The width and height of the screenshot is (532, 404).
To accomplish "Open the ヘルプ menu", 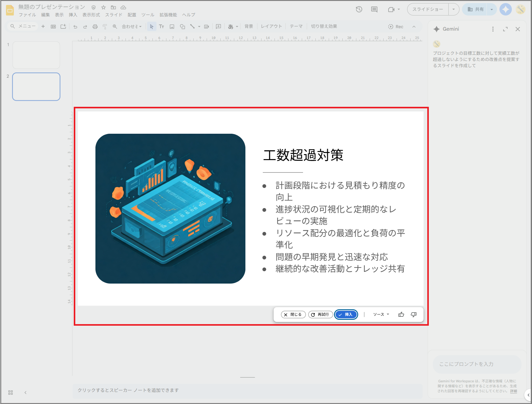I will (x=189, y=15).
